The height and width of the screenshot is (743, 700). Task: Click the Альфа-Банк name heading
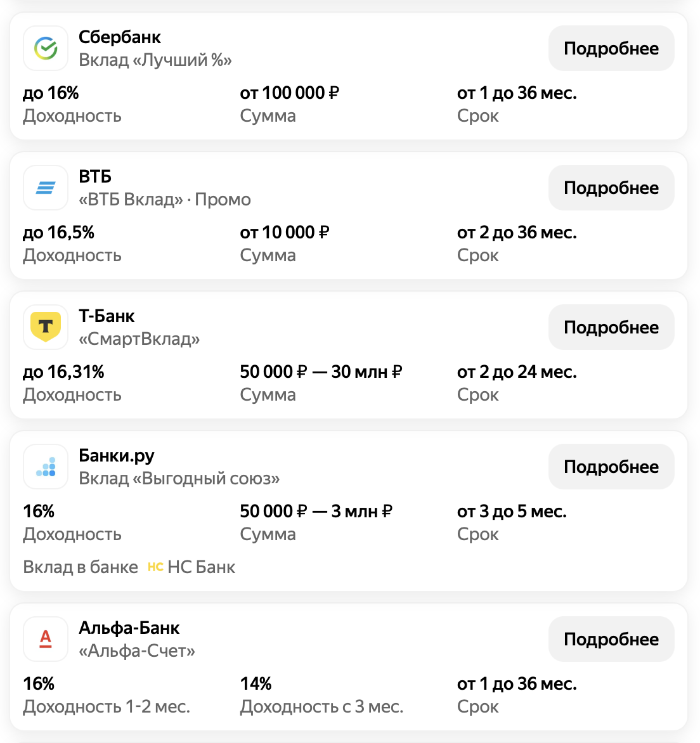129,628
